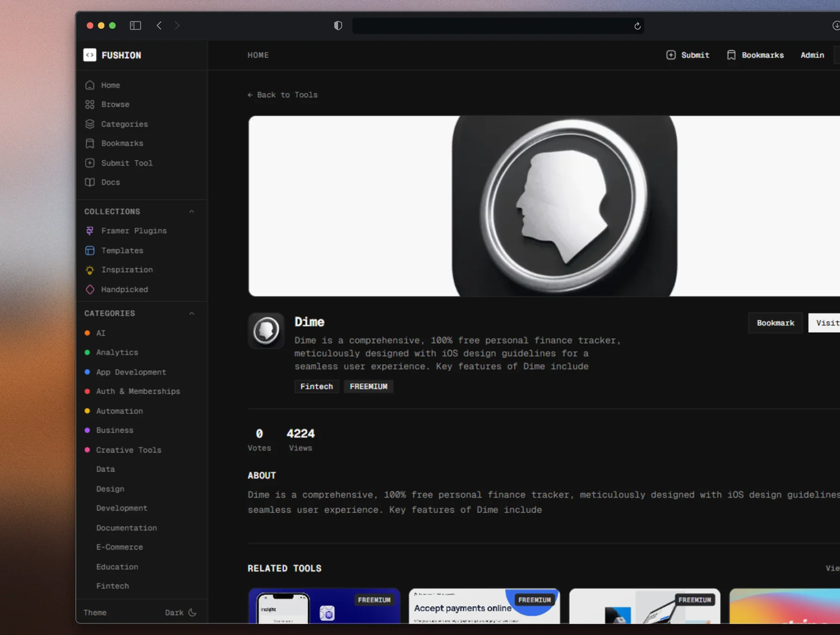Reload the page with the refresh icon
Screen dimensions: 840x635
click(637, 26)
